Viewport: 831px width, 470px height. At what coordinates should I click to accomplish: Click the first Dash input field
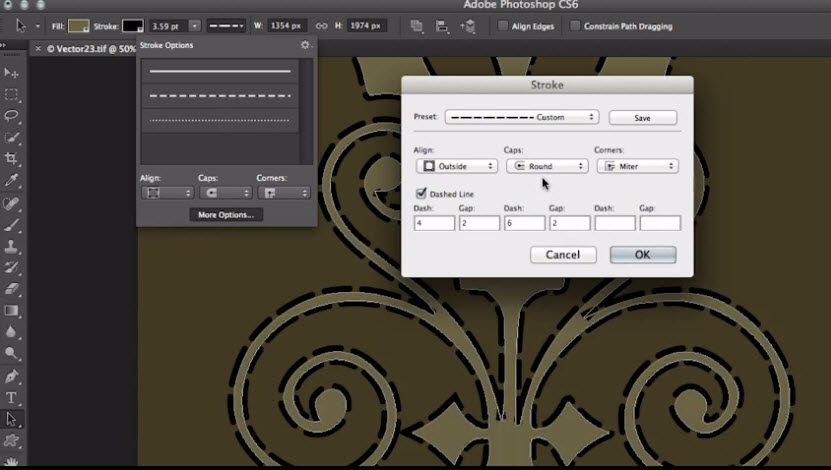pyautogui.click(x=434, y=223)
